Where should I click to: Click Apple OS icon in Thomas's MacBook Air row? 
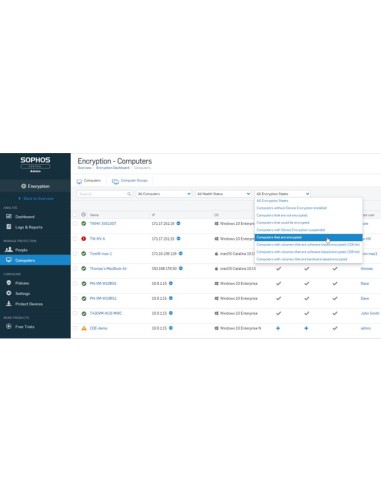[x=216, y=268]
